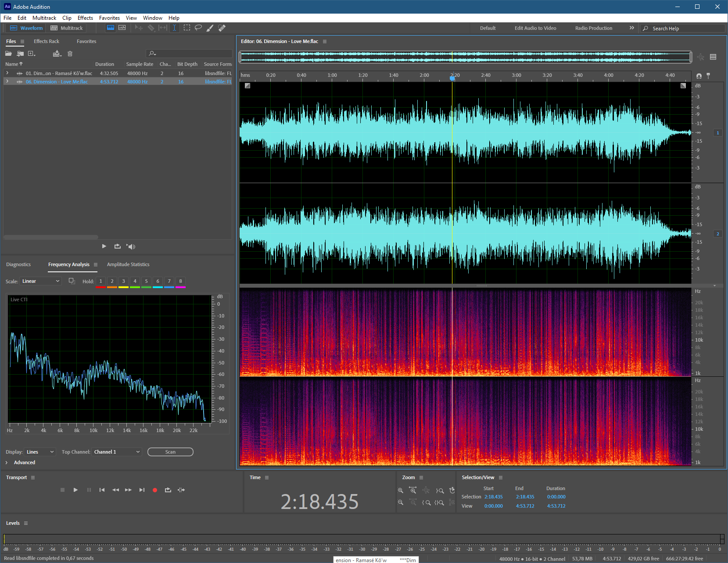The image size is (728, 563).
Task: Switch to Amplitude Statistics tab
Action: (128, 264)
